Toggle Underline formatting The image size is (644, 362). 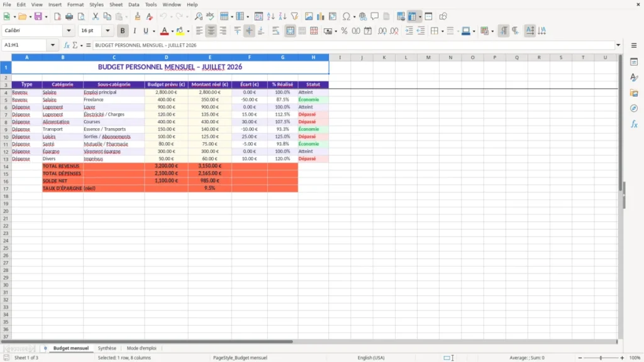(x=145, y=31)
